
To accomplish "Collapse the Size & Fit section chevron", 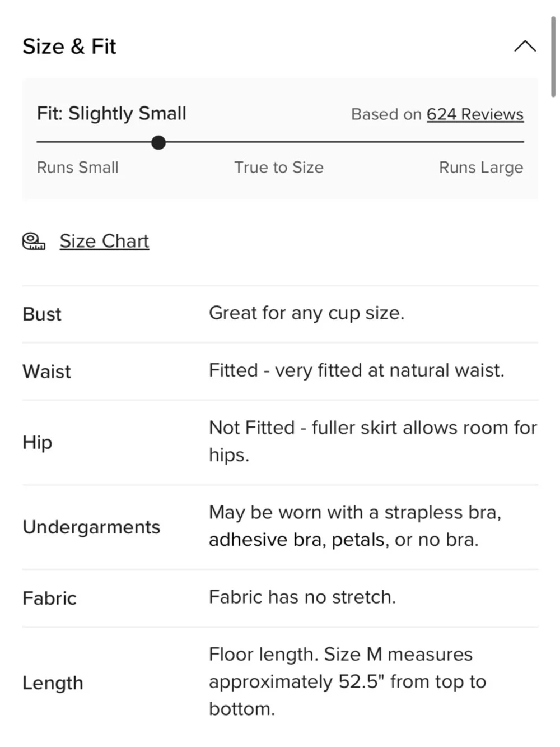I will (525, 47).
